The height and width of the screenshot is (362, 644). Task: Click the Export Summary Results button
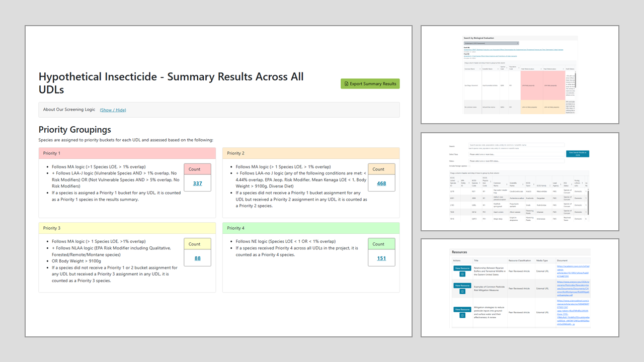370,84
